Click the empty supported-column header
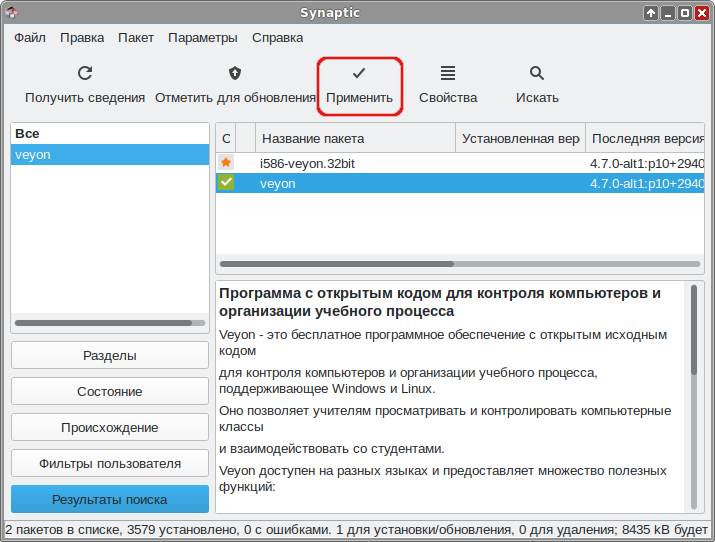Screen dimensions: 715x542 pos(245,138)
